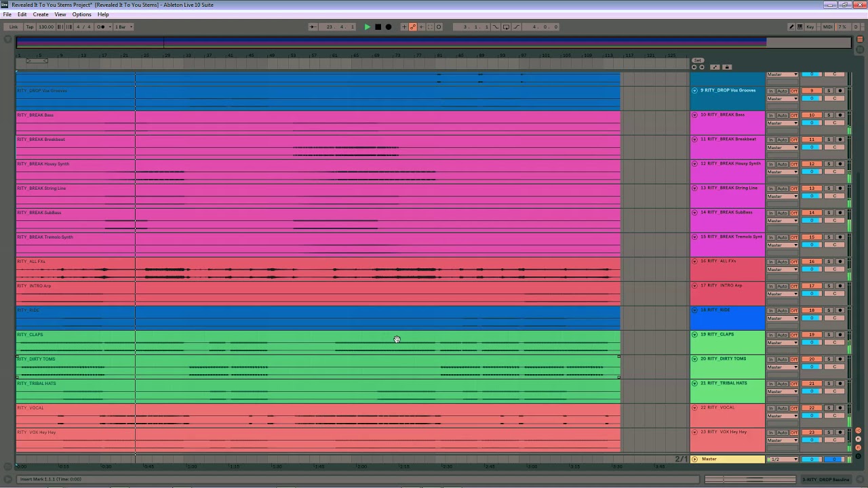The image size is (868, 488).
Task: Open the Create menu
Action: (41, 14)
